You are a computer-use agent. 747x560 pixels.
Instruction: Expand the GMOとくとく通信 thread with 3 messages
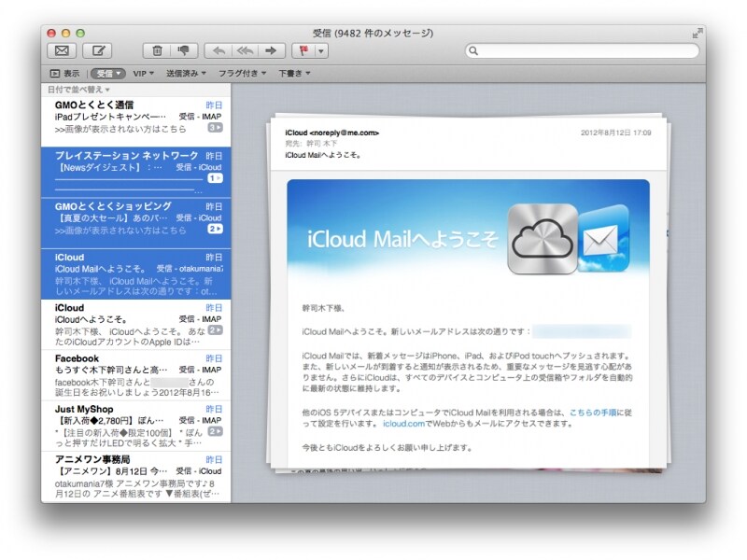[215, 128]
